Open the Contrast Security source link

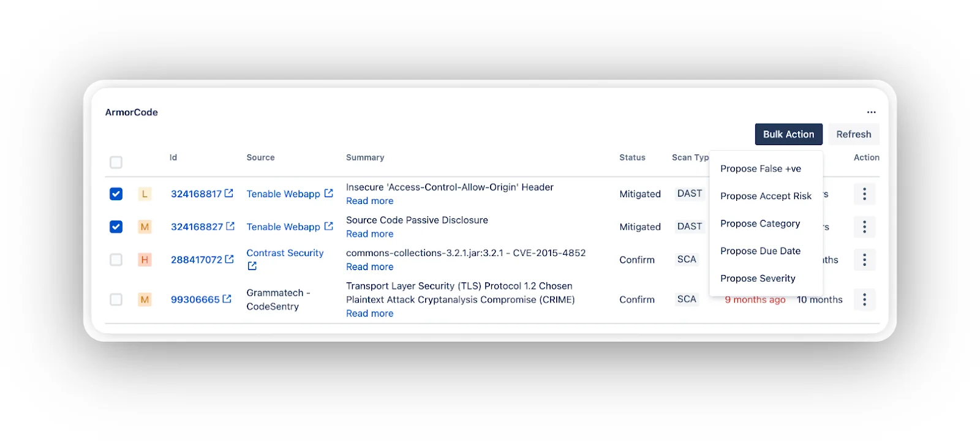pos(285,253)
